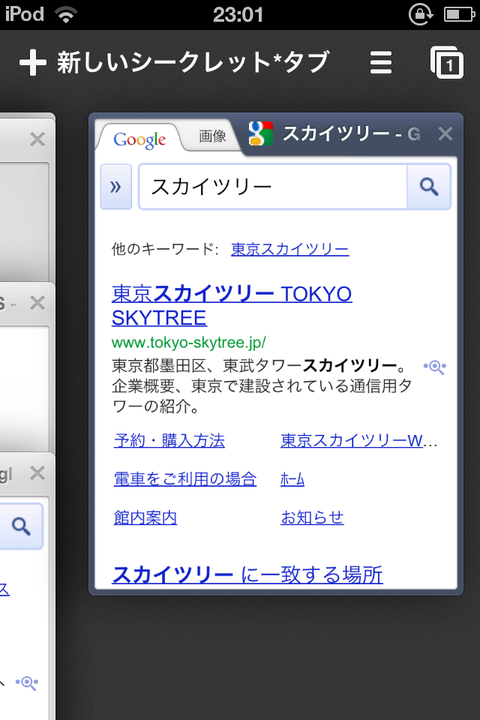
Task: Tap the 23:01 clock in status bar
Action: pyautogui.click(x=238, y=14)
